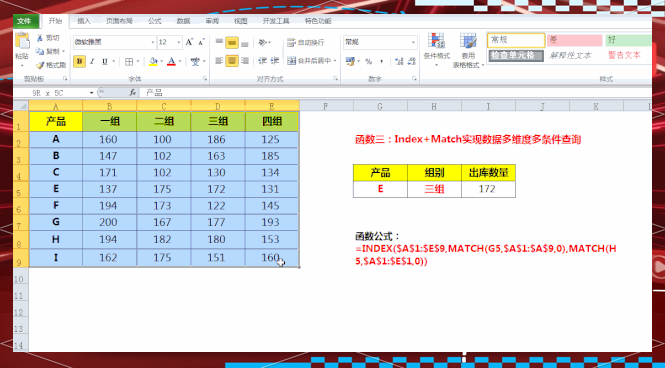Select column F header
The image size is (665, 368).
point(326,106)
